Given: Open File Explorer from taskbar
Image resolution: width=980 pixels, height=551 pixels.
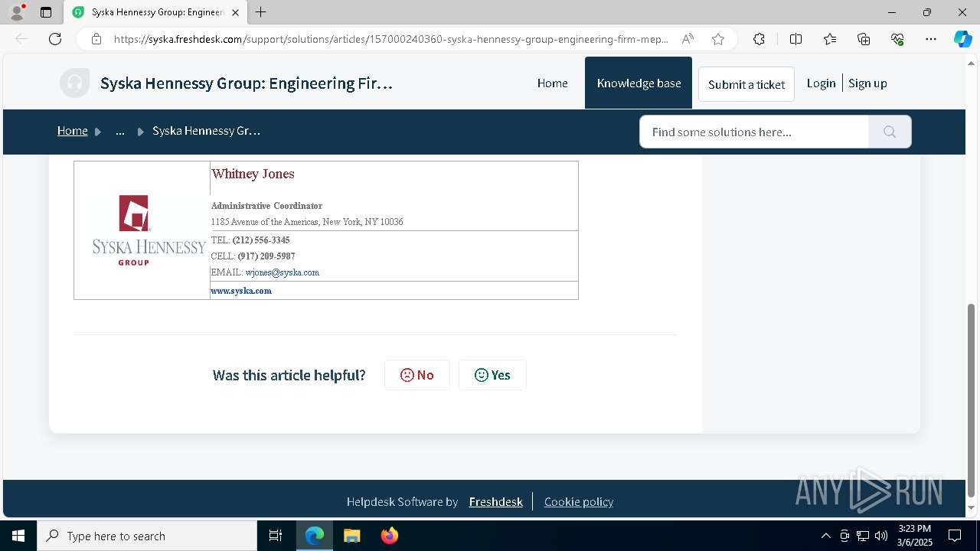Looking at the screenshot, I should click(x=351, y=536).
